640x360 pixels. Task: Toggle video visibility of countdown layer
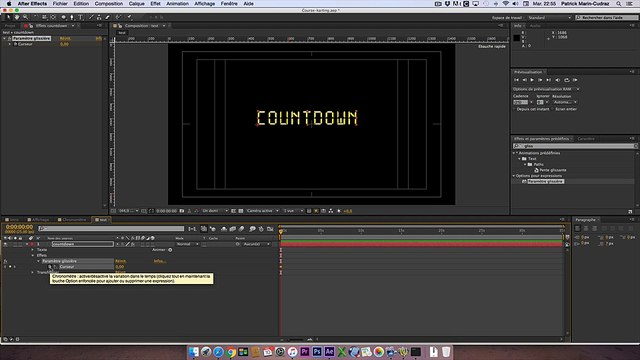click(x=5, y=244)
